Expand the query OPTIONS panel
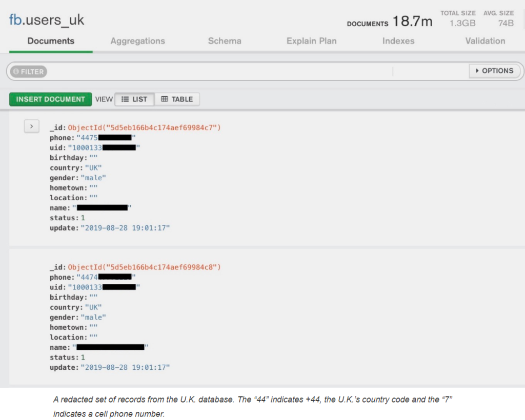This screenshot has height=420, width=525. point(495,71)
